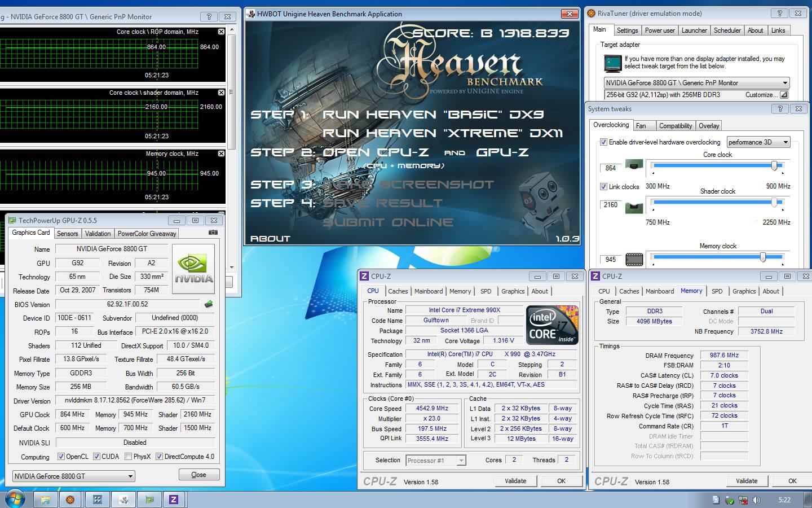Open the performance 3D dropdown
This screenshot has height=508, width=812.
(x=758, y=142)
